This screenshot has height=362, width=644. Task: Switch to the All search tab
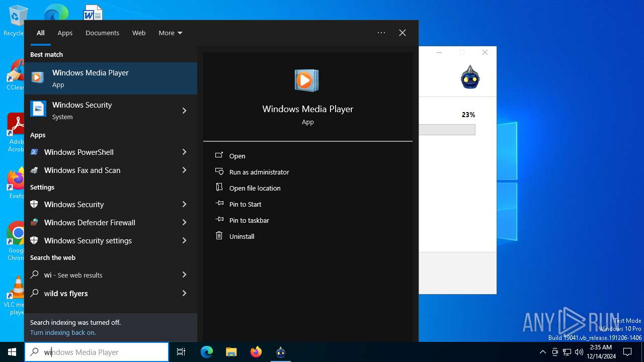tap(41, 33)
